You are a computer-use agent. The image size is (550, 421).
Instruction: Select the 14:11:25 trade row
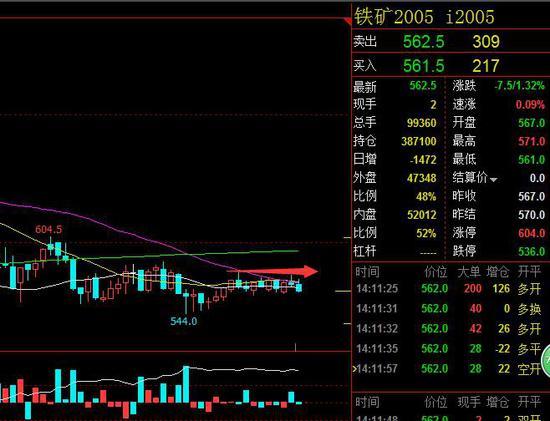pos(448,289)
